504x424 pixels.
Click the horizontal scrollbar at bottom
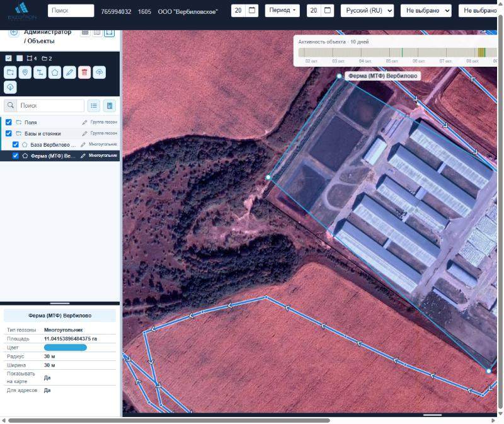[x=169, y=420]
